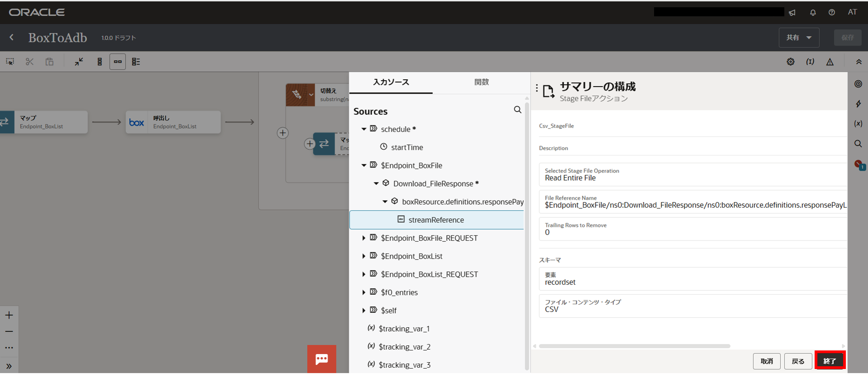
Task: Open the integration settings gear icon
Action: [790, 62]
